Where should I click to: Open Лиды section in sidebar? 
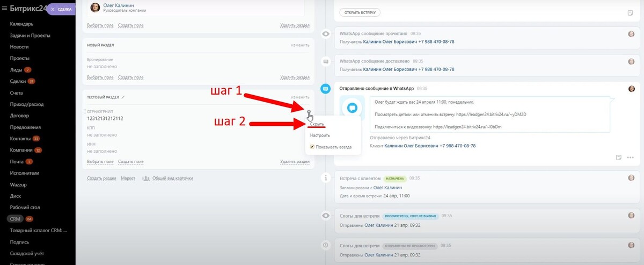click(x=16, y=70)
